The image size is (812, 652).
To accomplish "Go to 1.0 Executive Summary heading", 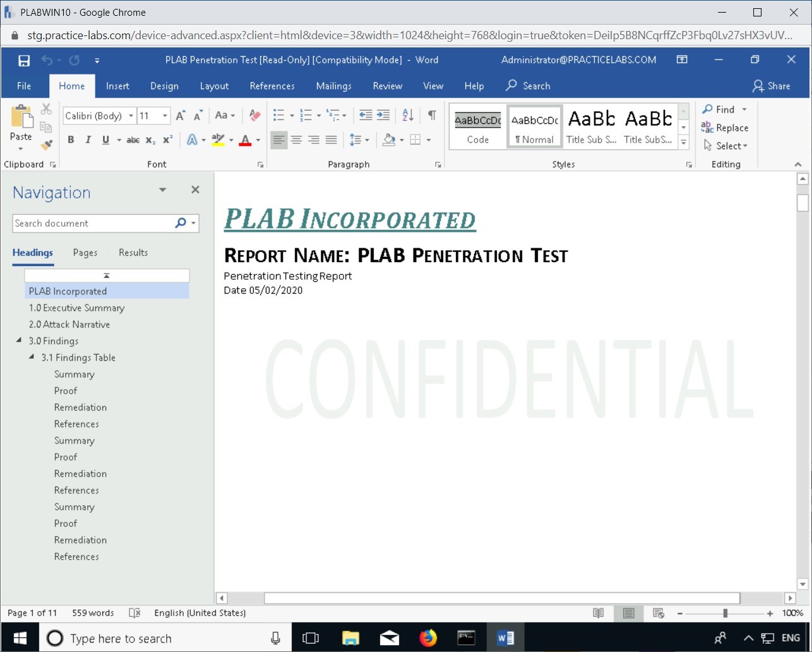I will point(76,308).
